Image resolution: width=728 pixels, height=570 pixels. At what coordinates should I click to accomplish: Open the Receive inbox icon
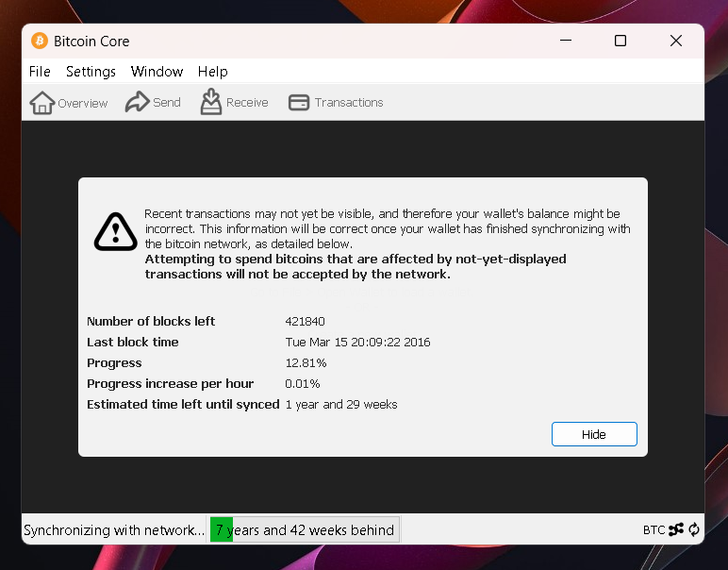coord(211,102)
